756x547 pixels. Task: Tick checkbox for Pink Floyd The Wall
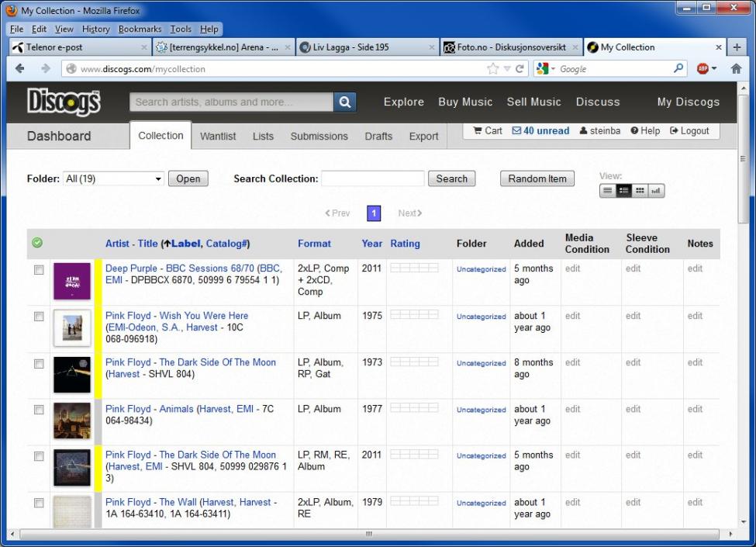(39, 503)
